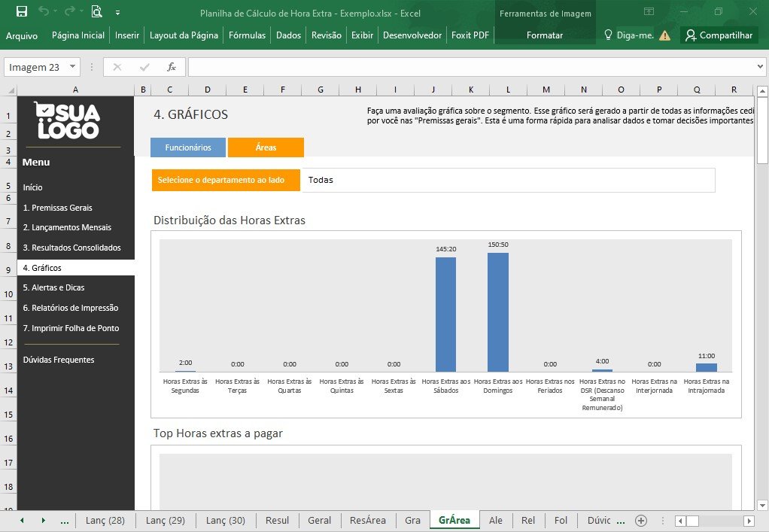Viewport: 769px width, 532px height.
Task: Click the lightbulb Diga-me icon
Action: pos(608,35)
